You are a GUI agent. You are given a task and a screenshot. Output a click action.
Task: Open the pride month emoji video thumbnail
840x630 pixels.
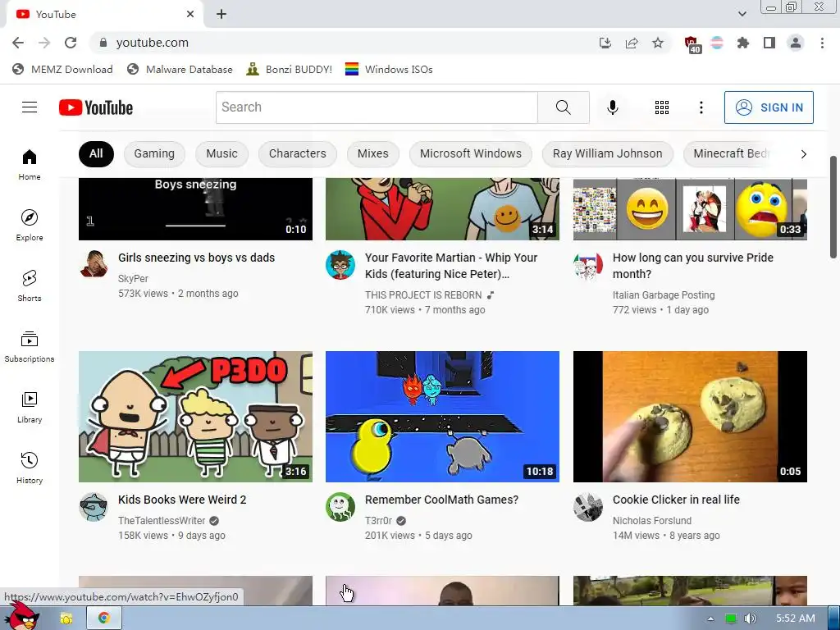[x=690, y=209]
